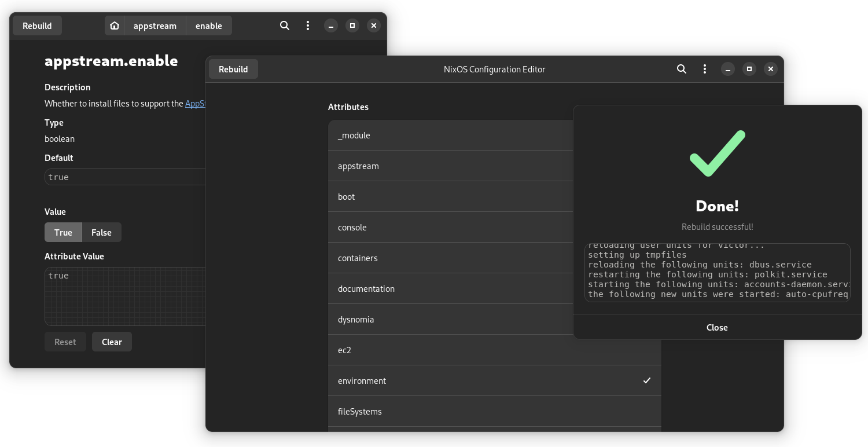Click the 'NixOS Configuration Editor' window title
This screenshot has height=447, width=868.
494,69
